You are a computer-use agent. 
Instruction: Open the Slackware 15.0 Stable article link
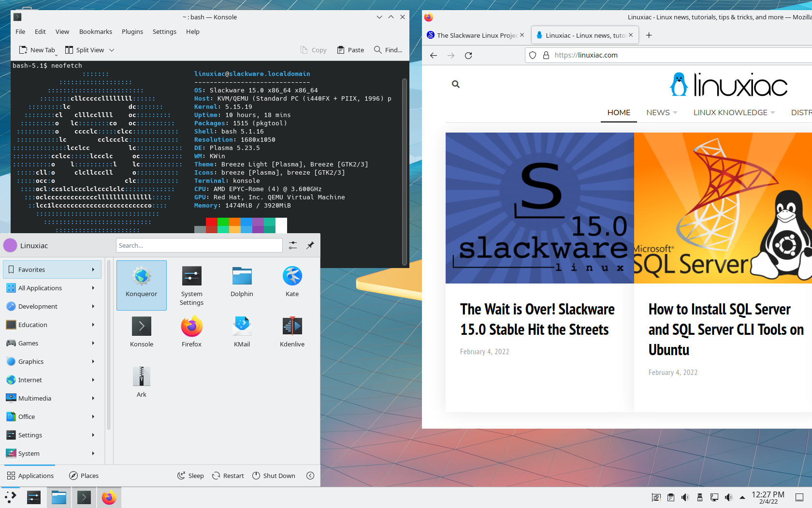click(537, 319)
